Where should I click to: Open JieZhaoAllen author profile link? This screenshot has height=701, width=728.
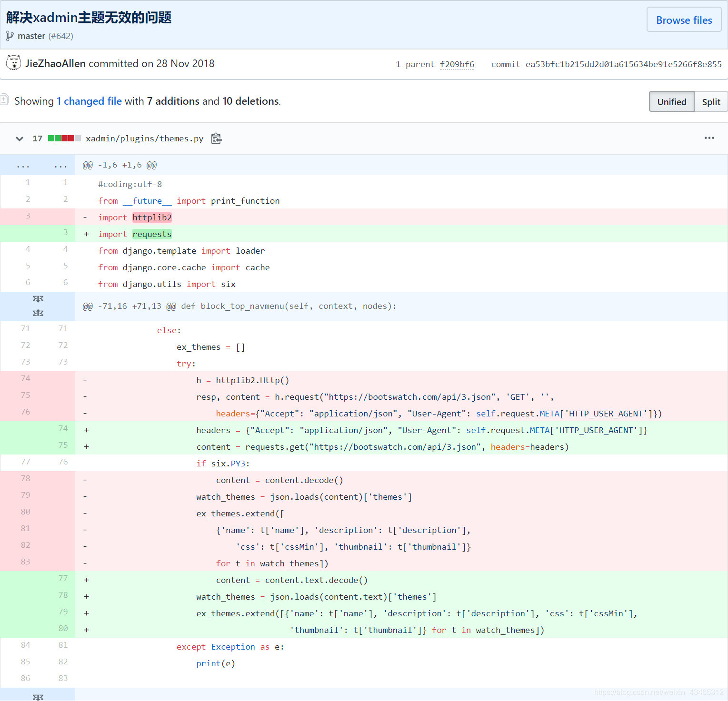(55, 63)
